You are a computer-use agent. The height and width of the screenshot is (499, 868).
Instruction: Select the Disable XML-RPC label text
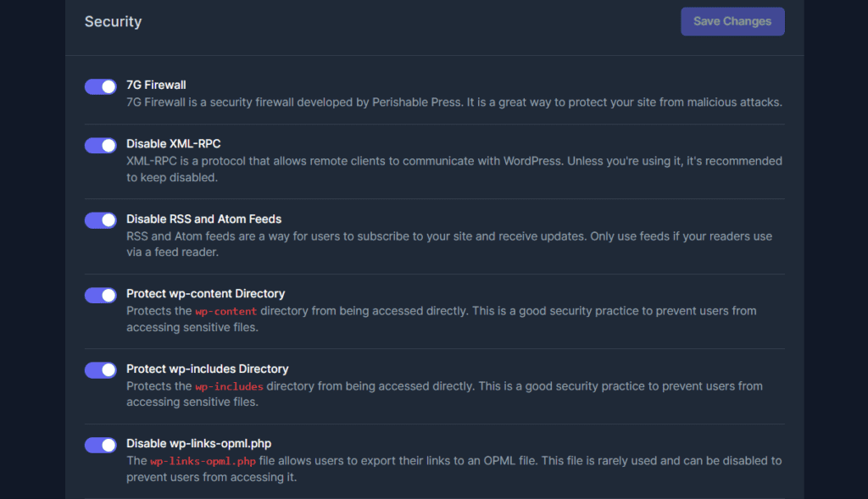tap(173, 144)
